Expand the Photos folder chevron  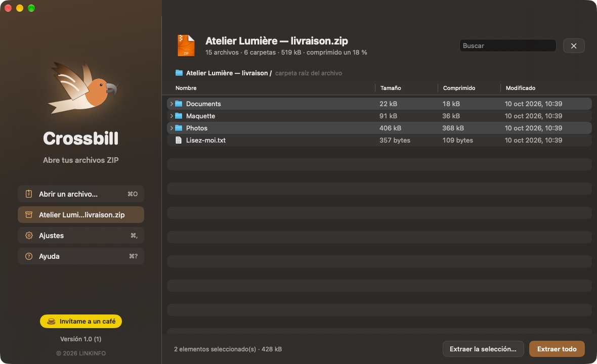172,128
